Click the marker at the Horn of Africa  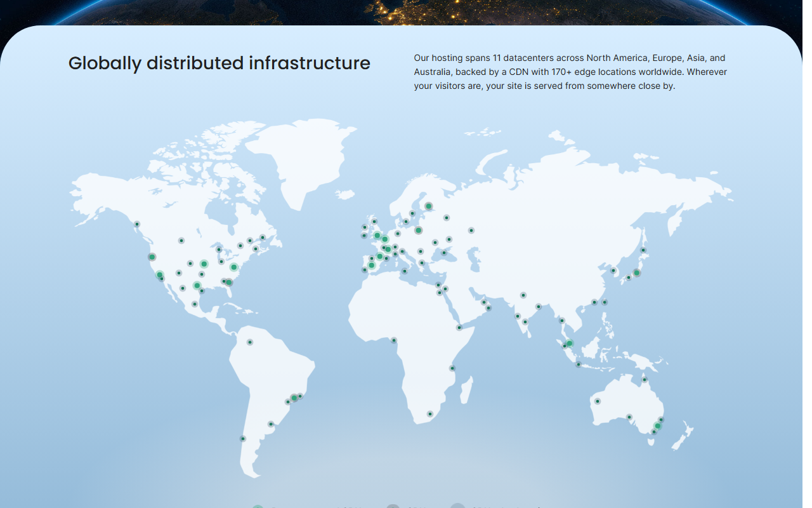[x=459, y=328]
